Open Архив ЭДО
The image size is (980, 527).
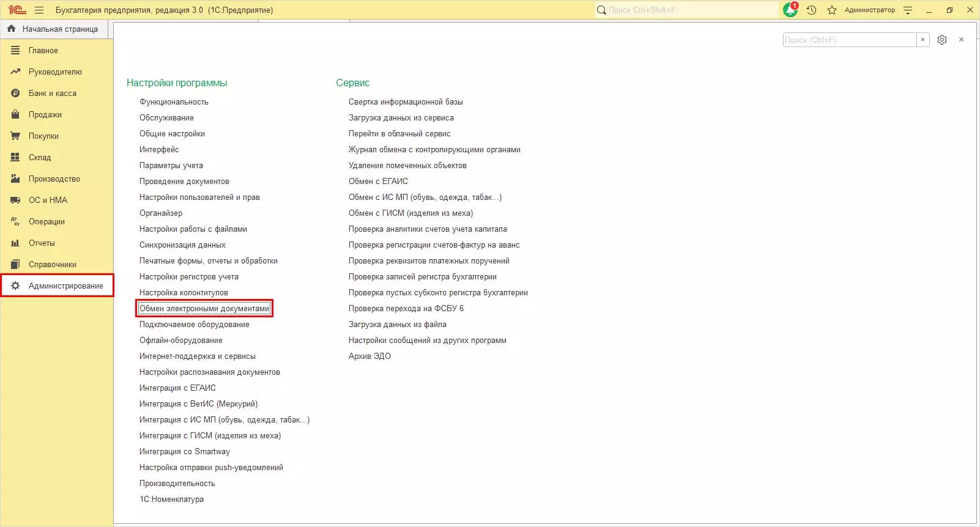[369, 356]
